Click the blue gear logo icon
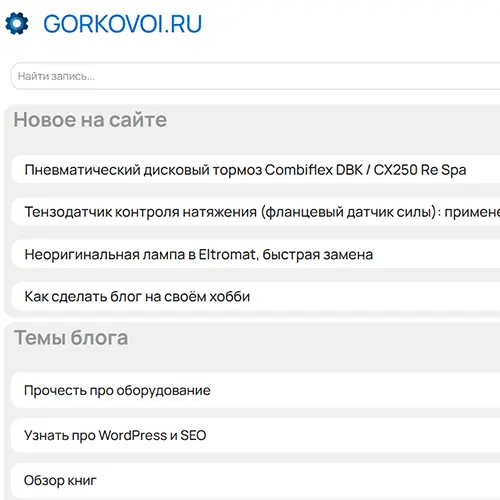This screenshot has width=500, height=500. (17, 23)
